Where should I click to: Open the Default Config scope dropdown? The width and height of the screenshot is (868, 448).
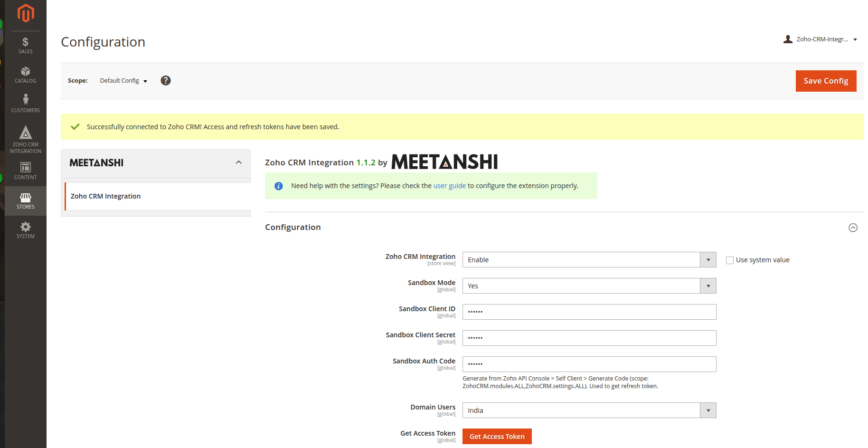tap(123, 81)
